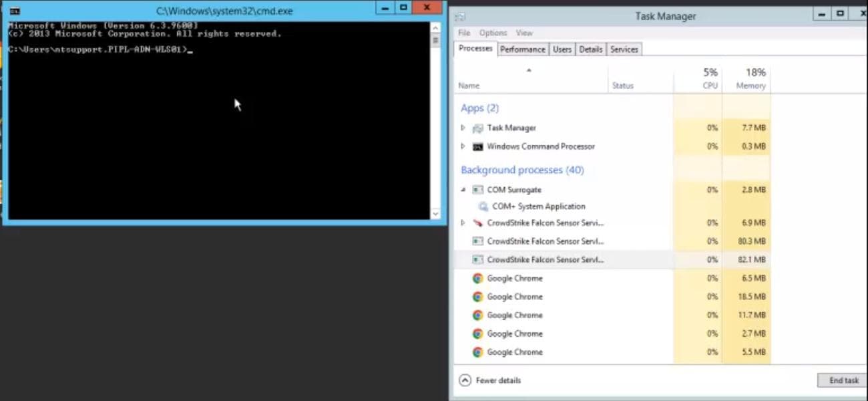Open the Services tab

624,49
